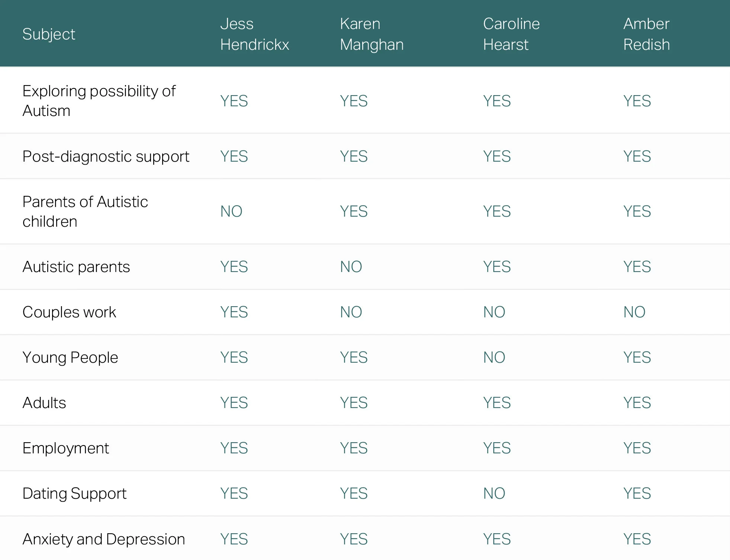Click the Young People row label
The width and height of the screenshot is (730, 560).
click(x=70, y=357)
